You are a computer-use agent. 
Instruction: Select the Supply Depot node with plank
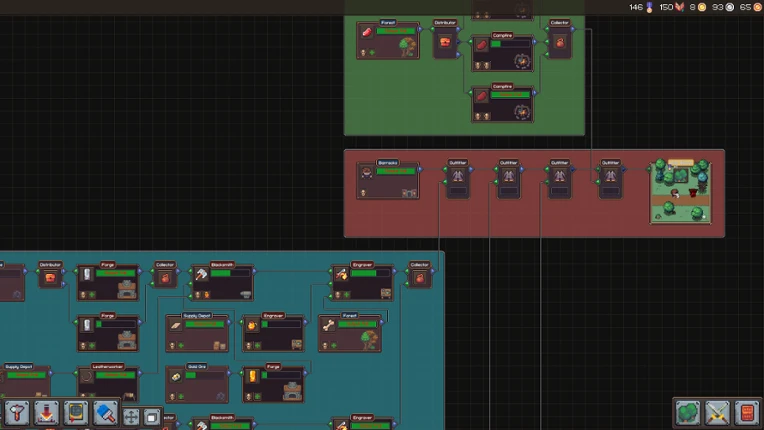[197, 333]
